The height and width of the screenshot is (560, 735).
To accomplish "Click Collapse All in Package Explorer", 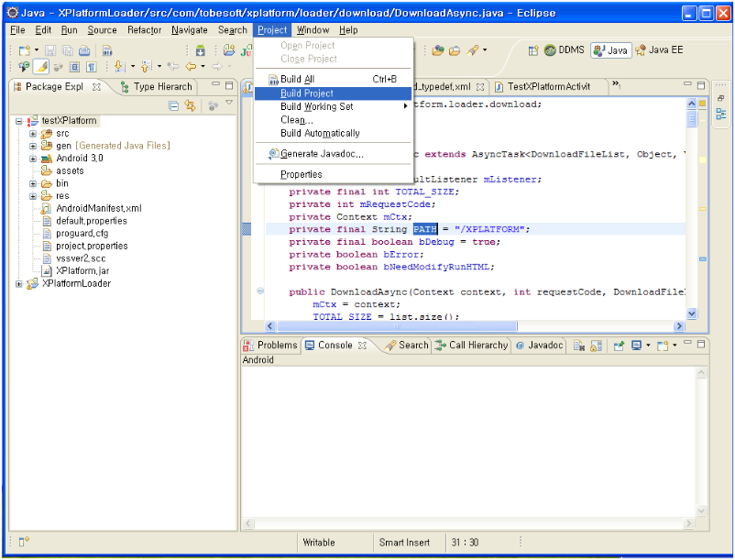I will 173,106.
